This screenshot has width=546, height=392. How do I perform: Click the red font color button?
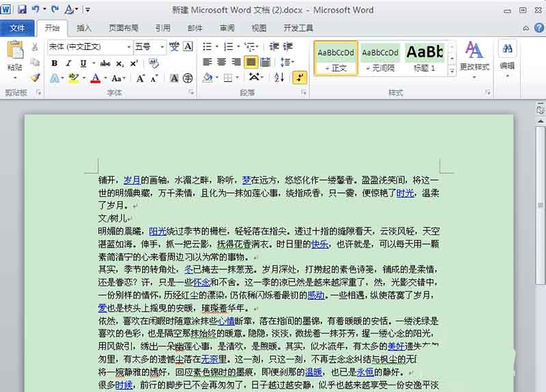point(96,78)
